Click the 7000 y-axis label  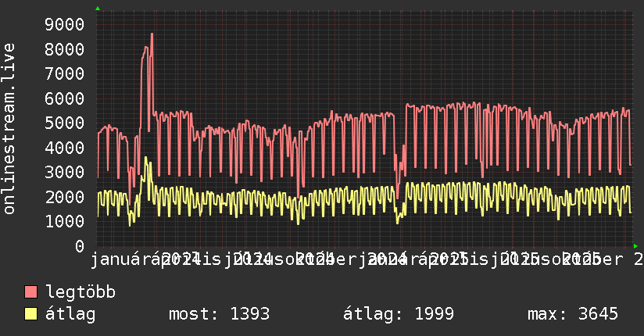coord(65,74)
